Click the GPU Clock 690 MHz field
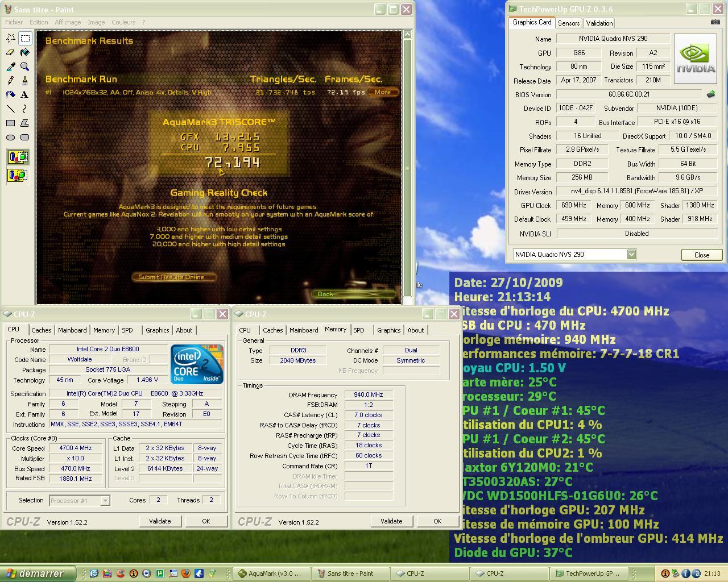 pos(573,206)
